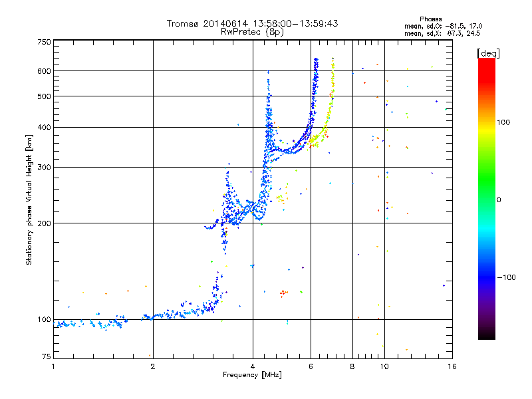Select the subtitle 'RwPretec (8p)'
Image resolution: width=532 pixels, height=399 pixels.
pos(252,32)
